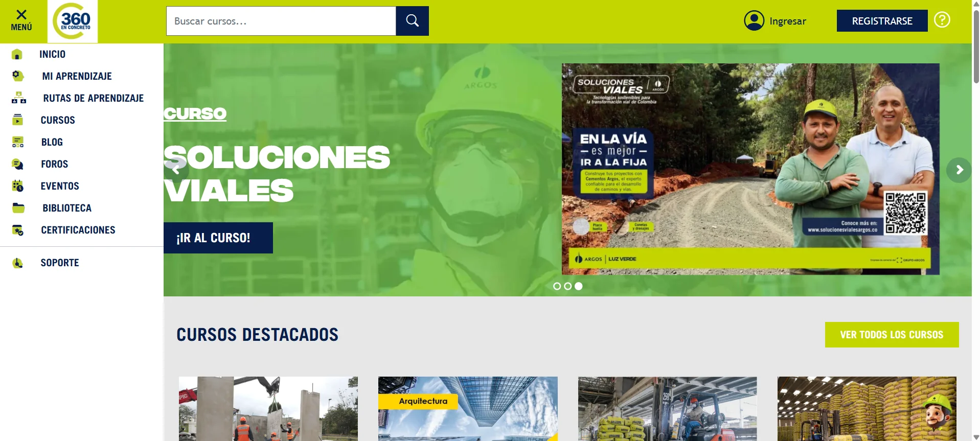Open EVENTOS menu item
The width and height of the screenshot is (980, 441).
60,186
